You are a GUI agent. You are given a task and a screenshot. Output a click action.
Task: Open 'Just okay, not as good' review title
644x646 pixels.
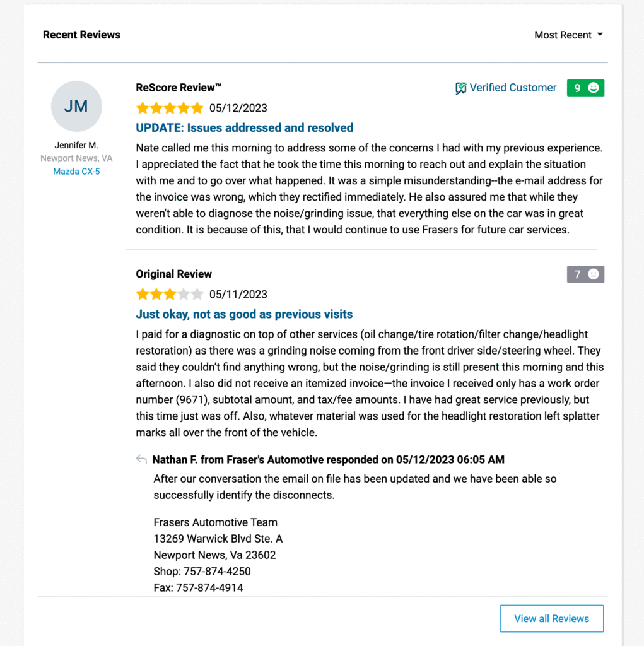(244, 314)
